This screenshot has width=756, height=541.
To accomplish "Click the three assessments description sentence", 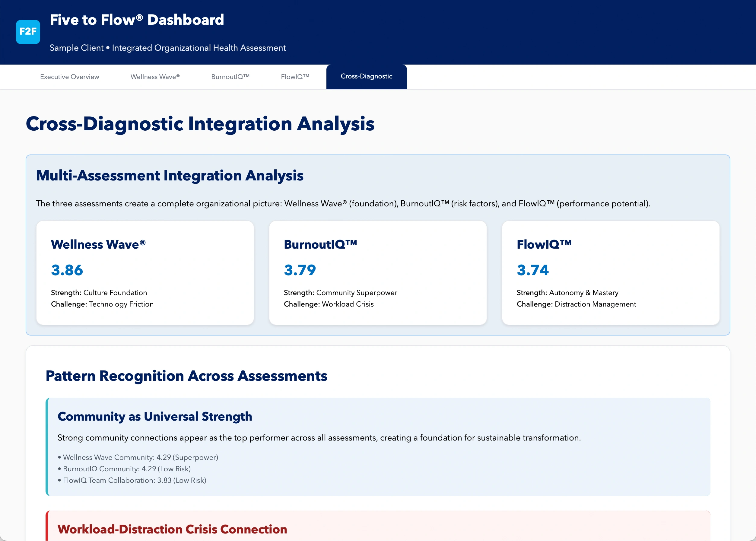I will point(343,204).
